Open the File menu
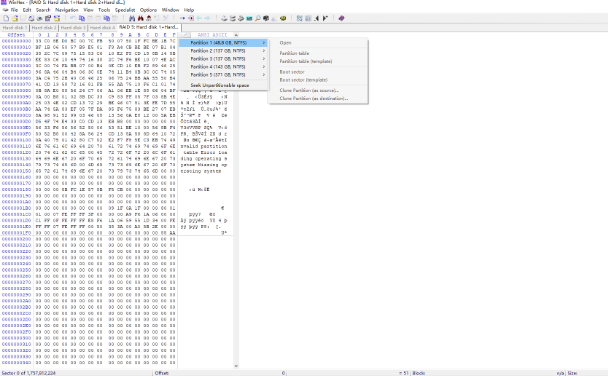Screen dimensions: 608x376 click(14, 10)
